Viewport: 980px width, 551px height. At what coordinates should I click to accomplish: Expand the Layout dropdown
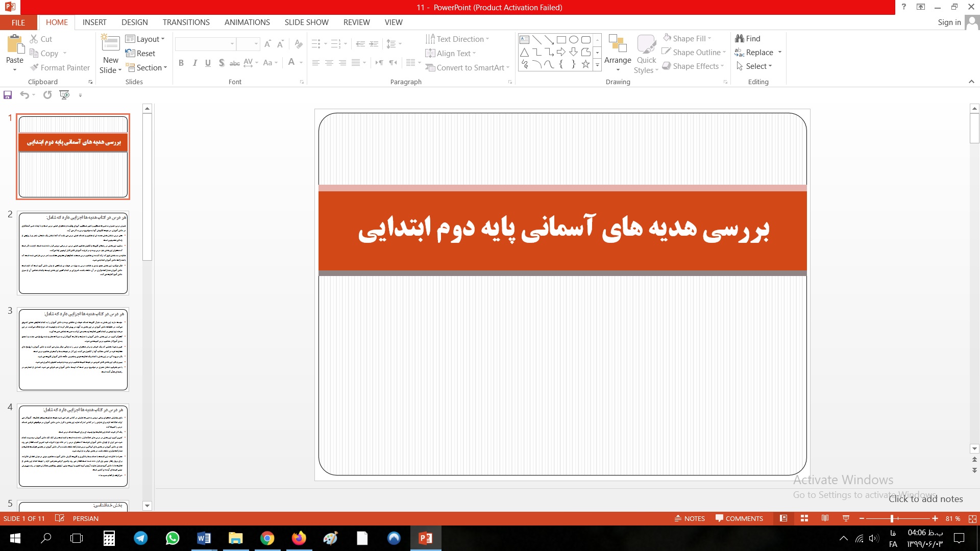(x=145, y=39)
